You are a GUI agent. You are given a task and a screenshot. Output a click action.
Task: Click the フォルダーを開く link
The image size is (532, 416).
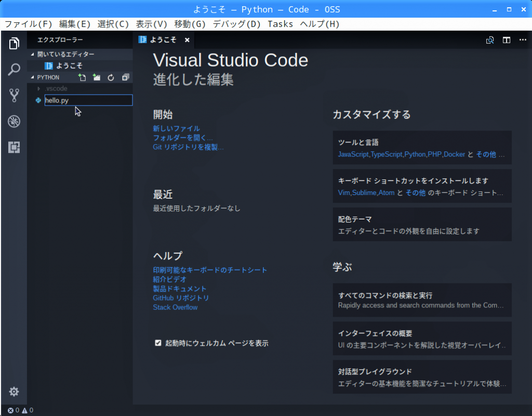[x=182, y=137]
